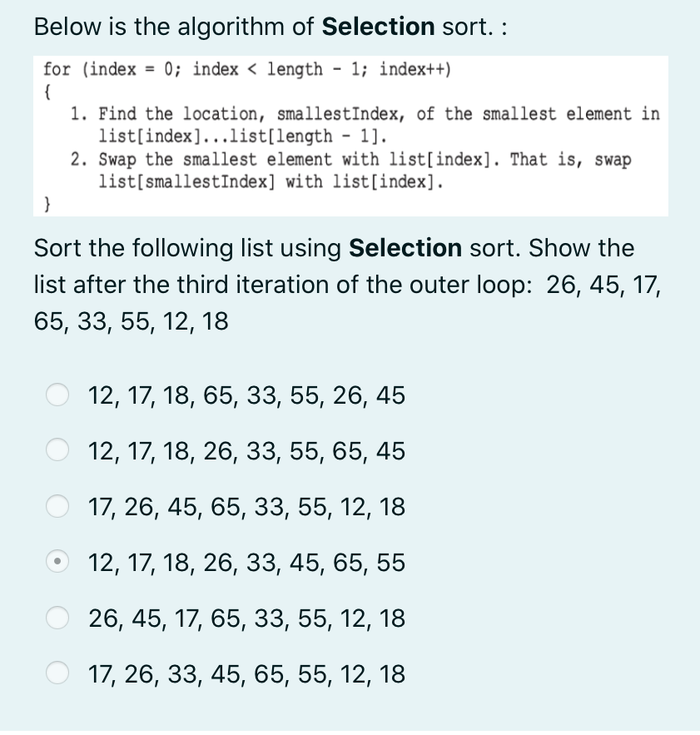Select the currently marked answer 12, 17, 18, 26, 33, 45, 65, 55
This screenshot has height=735, width=700.
[244, 562]
